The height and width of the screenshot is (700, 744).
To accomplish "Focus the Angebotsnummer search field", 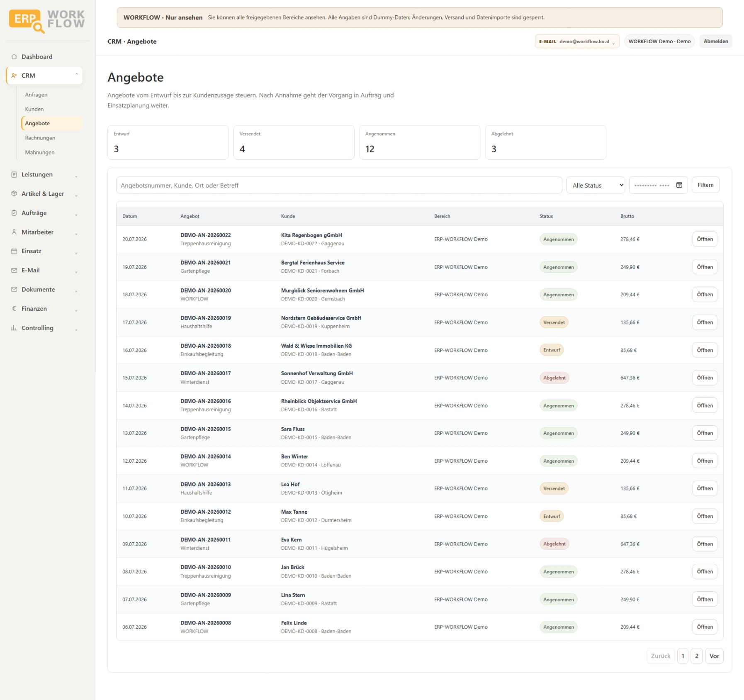I will (339, 185).
